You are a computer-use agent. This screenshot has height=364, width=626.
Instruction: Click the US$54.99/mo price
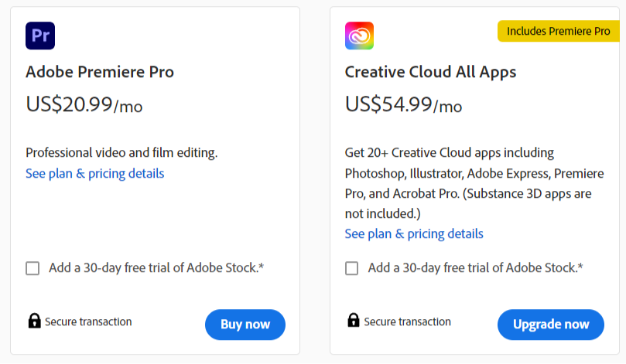pyautogui.click(x=404, y=104)
